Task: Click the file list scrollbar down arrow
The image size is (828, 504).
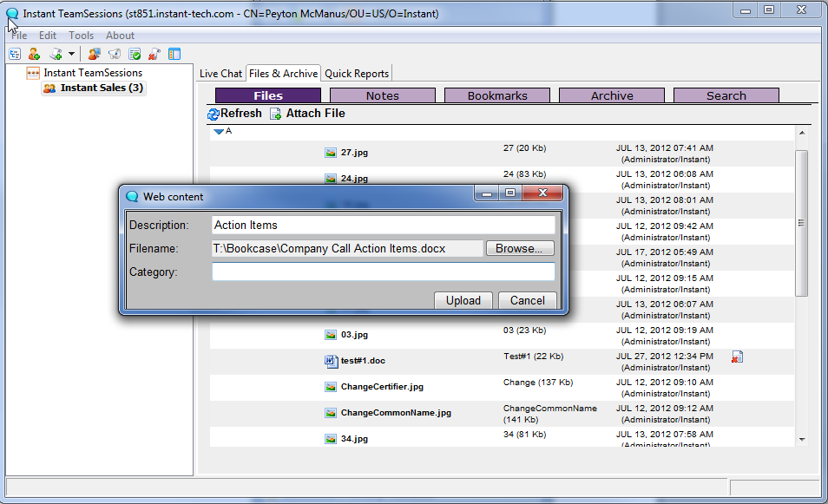Action: (802, 440)
